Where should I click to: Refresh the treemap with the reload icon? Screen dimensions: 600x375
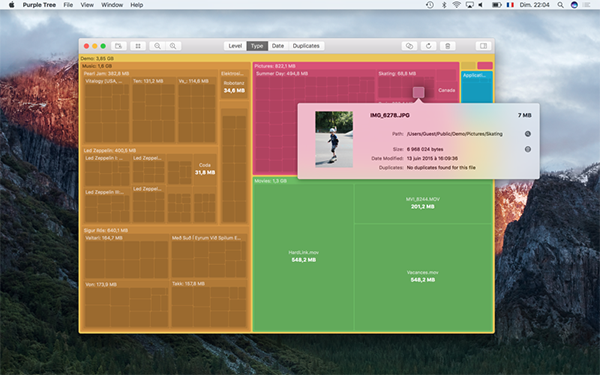click(429, 46)
